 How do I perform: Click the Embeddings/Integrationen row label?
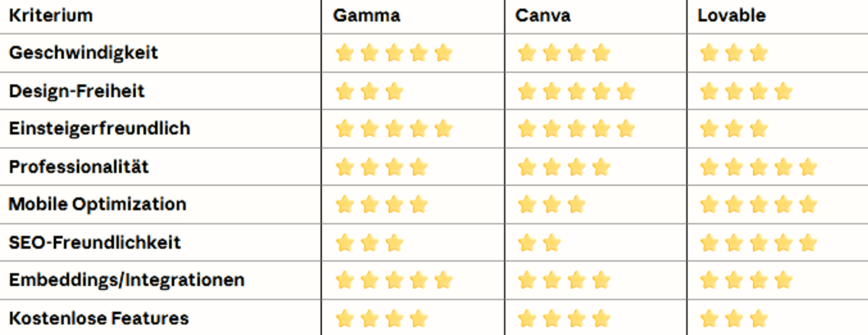coord(126,280)
